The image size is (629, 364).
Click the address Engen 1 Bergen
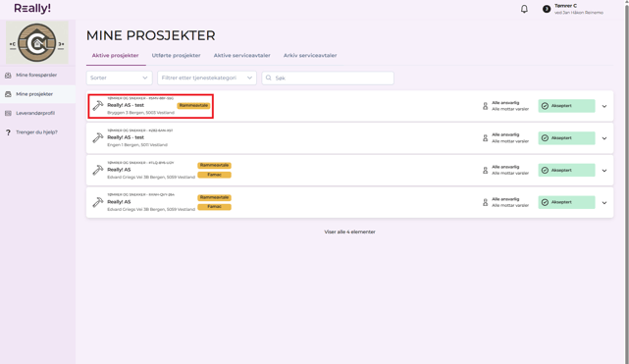tap(137, 145)
